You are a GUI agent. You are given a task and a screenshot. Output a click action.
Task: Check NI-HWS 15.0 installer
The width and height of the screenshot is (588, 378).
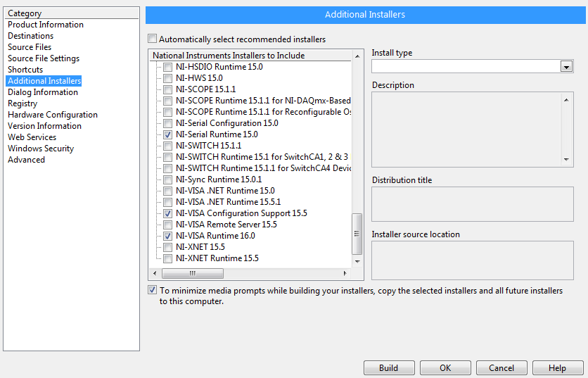167,78
